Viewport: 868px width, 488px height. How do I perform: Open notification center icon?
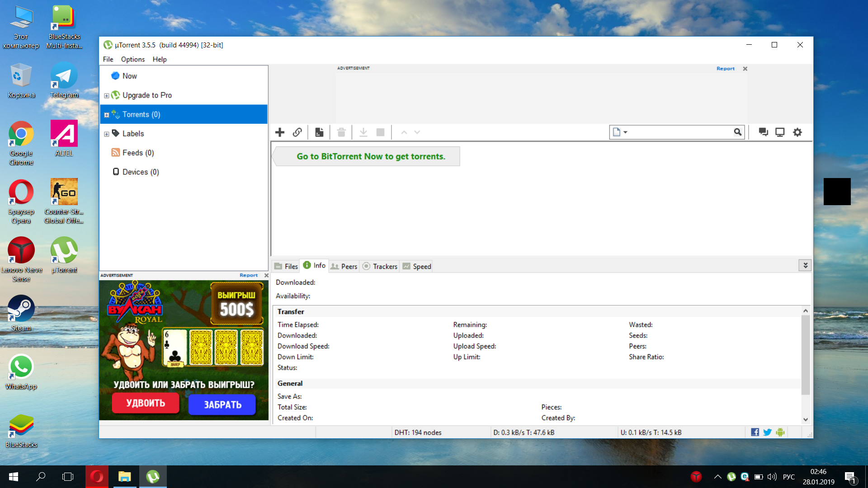pyautogui.click(x=850, y=477)
